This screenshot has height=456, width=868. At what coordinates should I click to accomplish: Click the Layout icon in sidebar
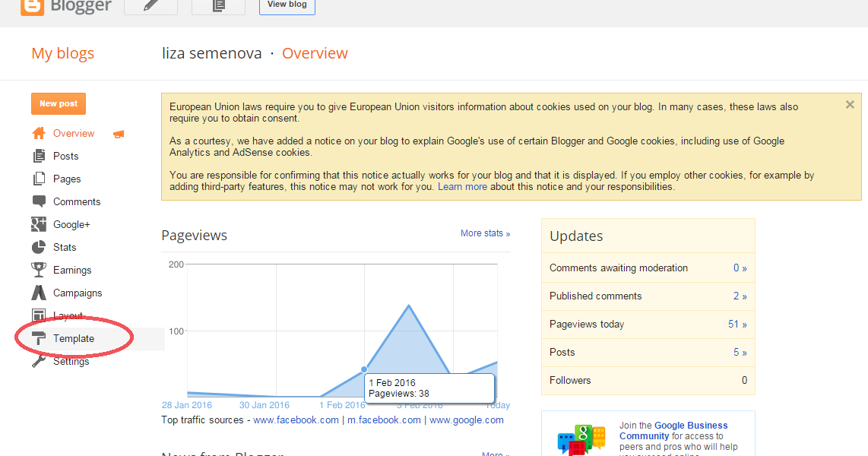click(39, 315)
